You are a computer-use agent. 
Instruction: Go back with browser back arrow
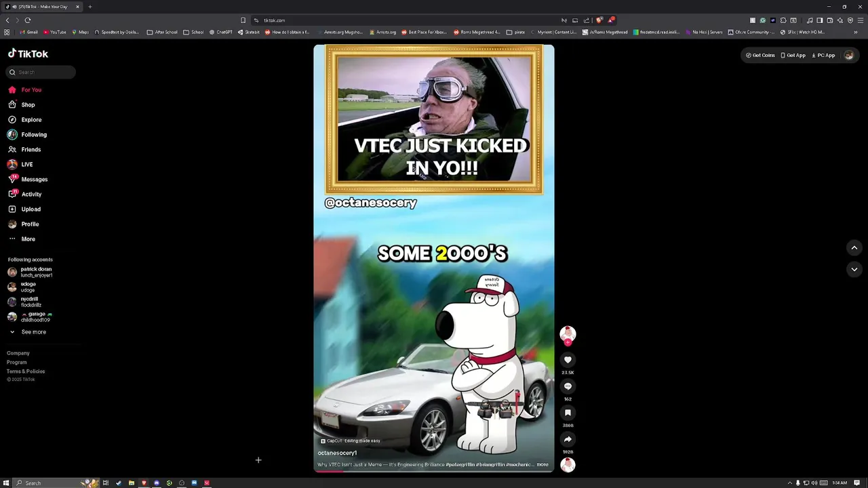pos(7,20)
